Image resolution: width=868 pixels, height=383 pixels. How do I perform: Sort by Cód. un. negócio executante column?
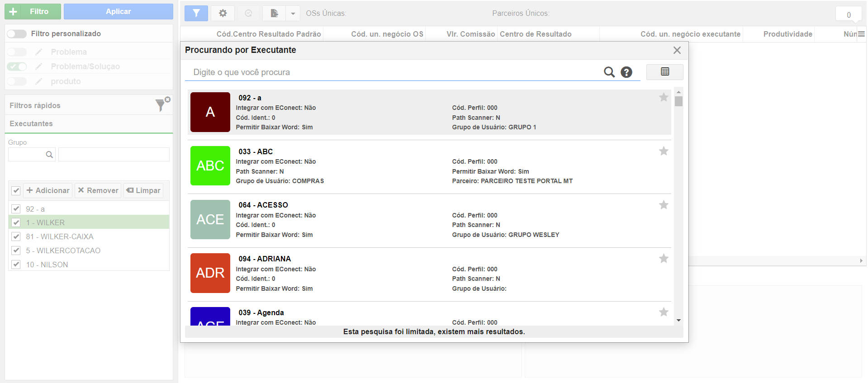coord(690,34)
